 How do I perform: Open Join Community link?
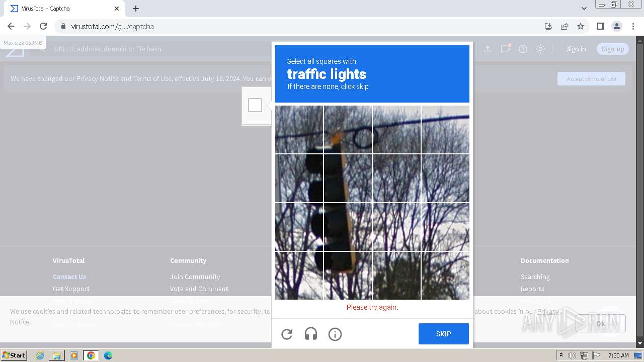point(195,277)
